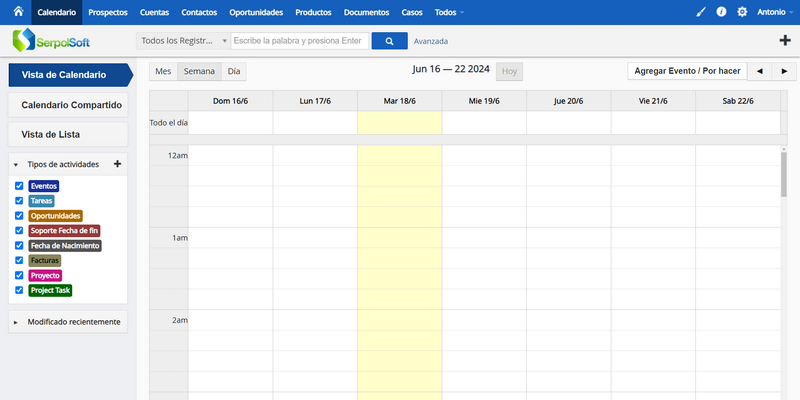Uncheck the Eventos activity checkbox
800x400 pixels.
(x=19, y=186)
